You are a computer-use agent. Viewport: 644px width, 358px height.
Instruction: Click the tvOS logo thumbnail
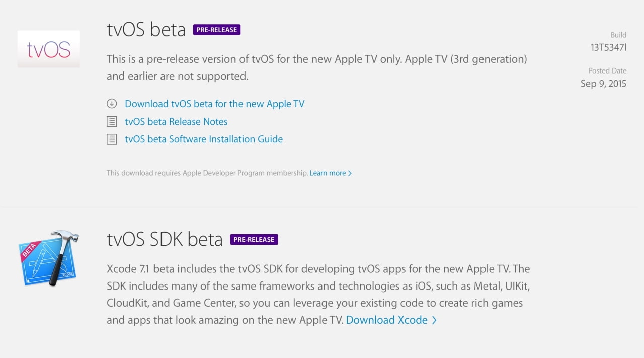point(48,49)
